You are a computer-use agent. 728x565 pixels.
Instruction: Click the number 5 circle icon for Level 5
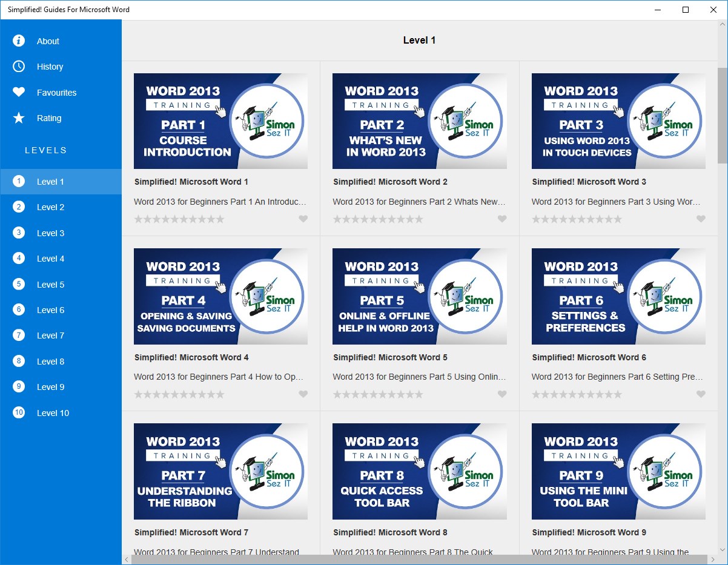[x=19, y=284]
